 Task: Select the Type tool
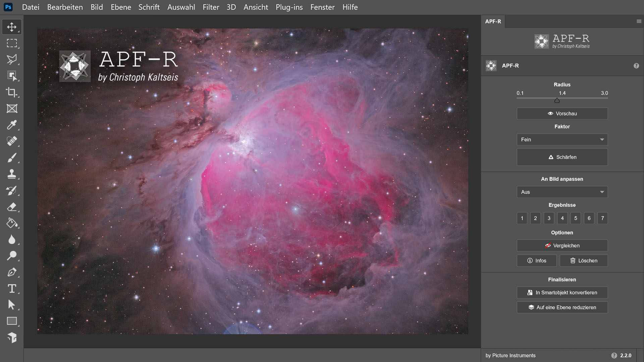[12, 289]
